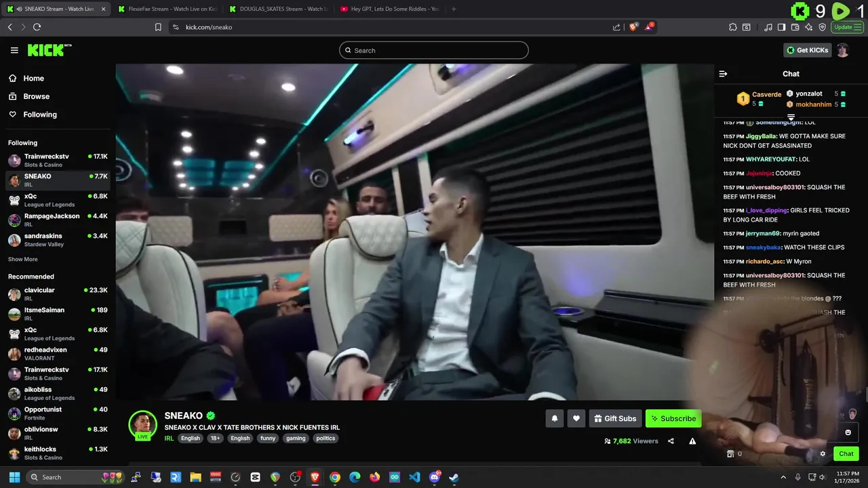Toggle the browser sidebar panel icon
The image size is (868, 488).
coord(781,27)
